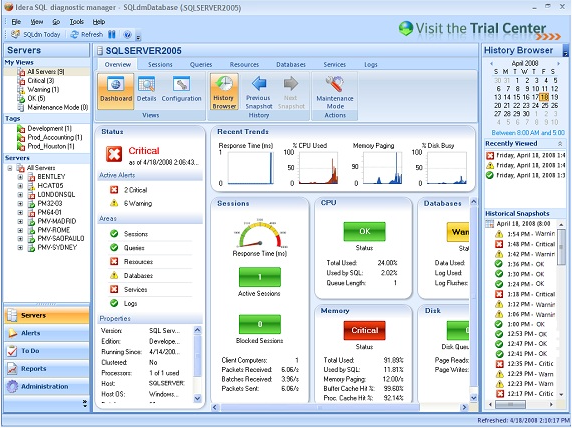Collapse the Recently Viewed section

[x=560, y=144]
